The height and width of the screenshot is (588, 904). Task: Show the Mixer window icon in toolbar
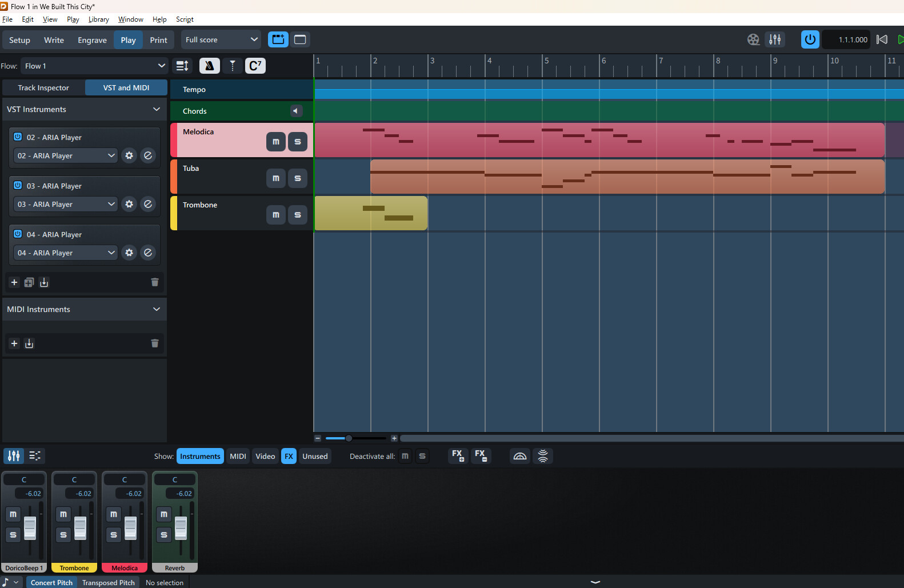775,39
